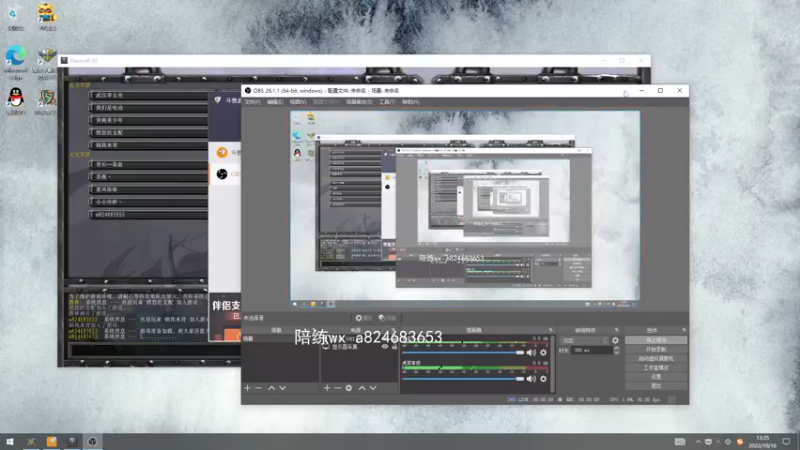
Task: Select the top player slot in Warcraft lobby
Action: click(148, 95)
